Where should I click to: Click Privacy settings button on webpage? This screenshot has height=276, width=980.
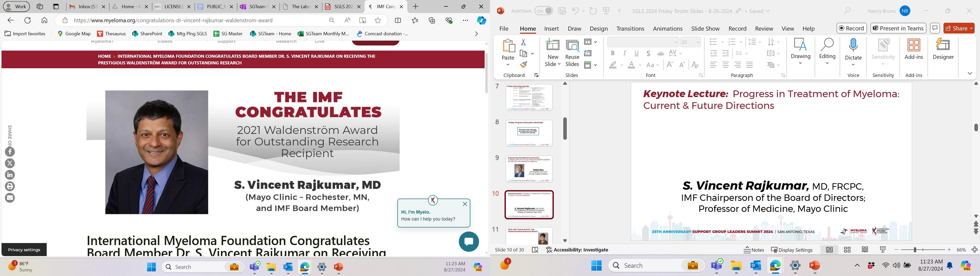24,250
